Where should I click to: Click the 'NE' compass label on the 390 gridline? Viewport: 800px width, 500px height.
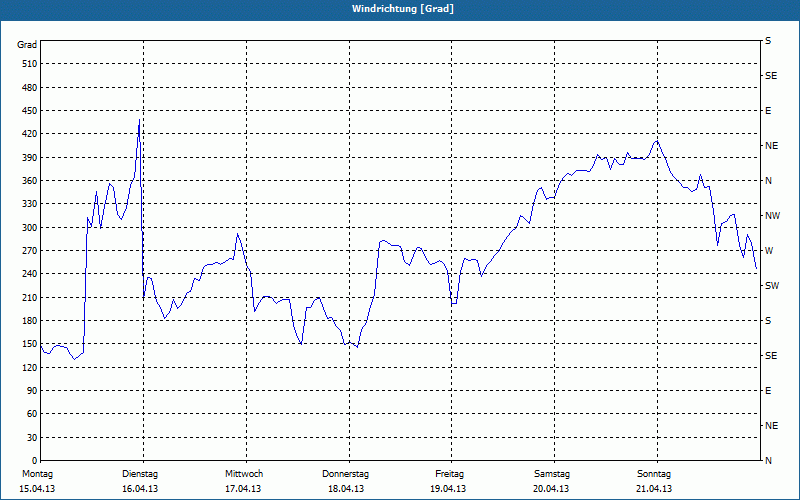771,146
